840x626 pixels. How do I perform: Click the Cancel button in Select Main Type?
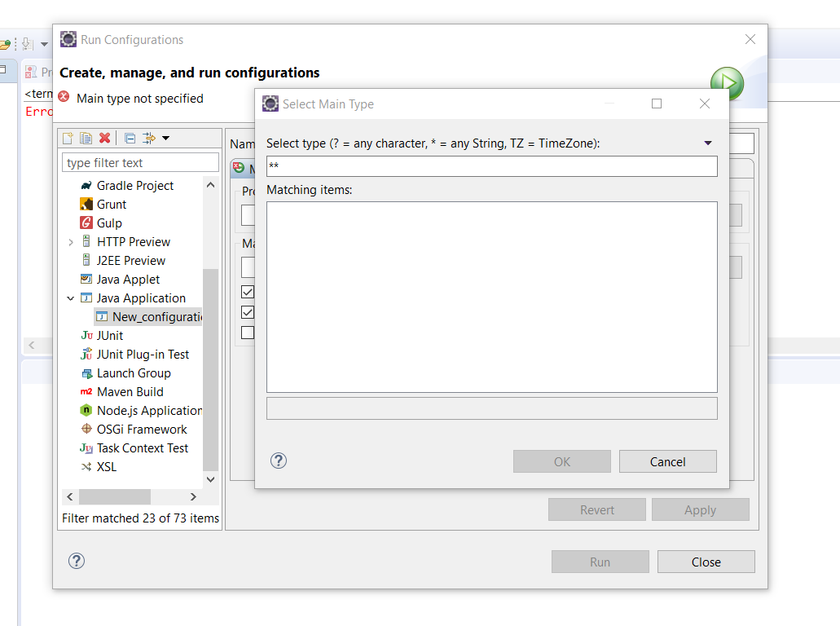coord(667,461)
